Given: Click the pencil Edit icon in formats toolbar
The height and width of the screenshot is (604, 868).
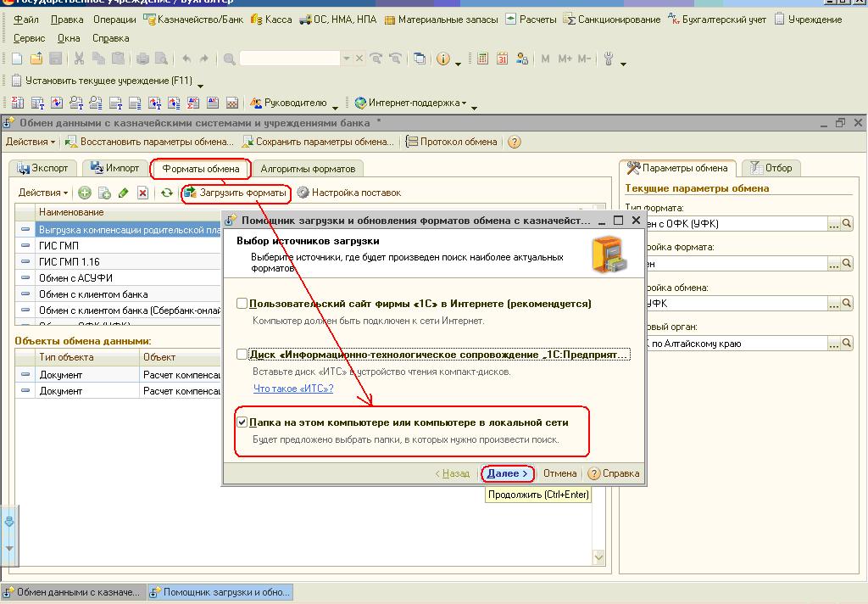Looking at the screenshot, I should click(x=124, y=193).
